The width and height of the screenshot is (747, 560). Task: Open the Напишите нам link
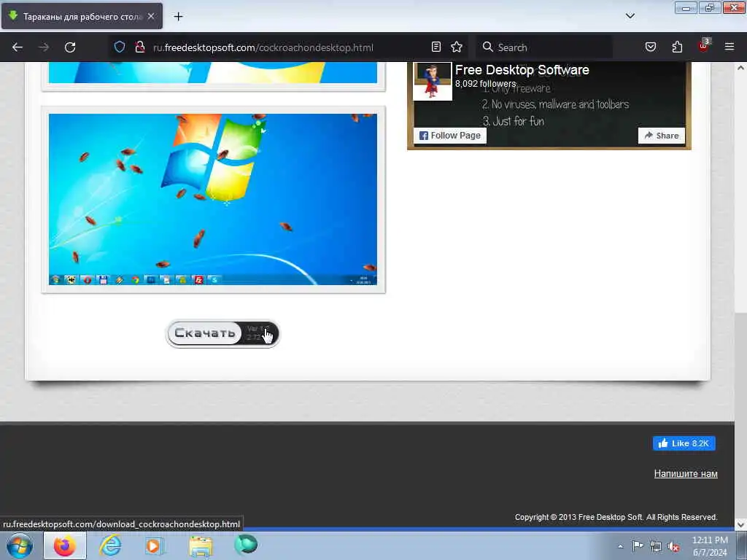[686, 473]
